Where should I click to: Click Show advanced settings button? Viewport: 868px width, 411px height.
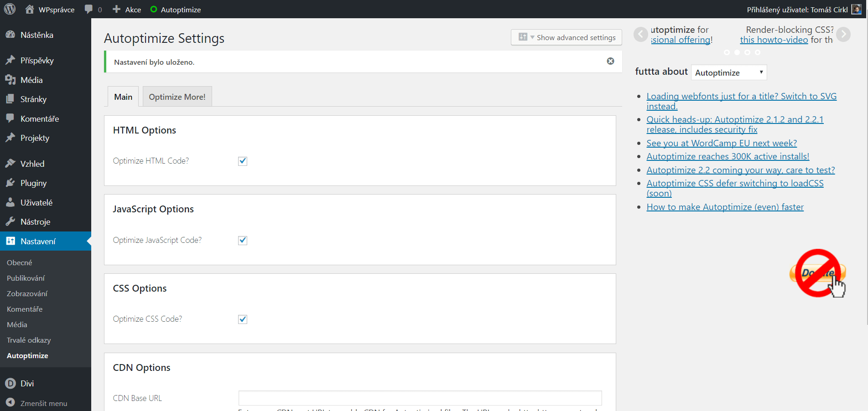click(x=567, y=37)
